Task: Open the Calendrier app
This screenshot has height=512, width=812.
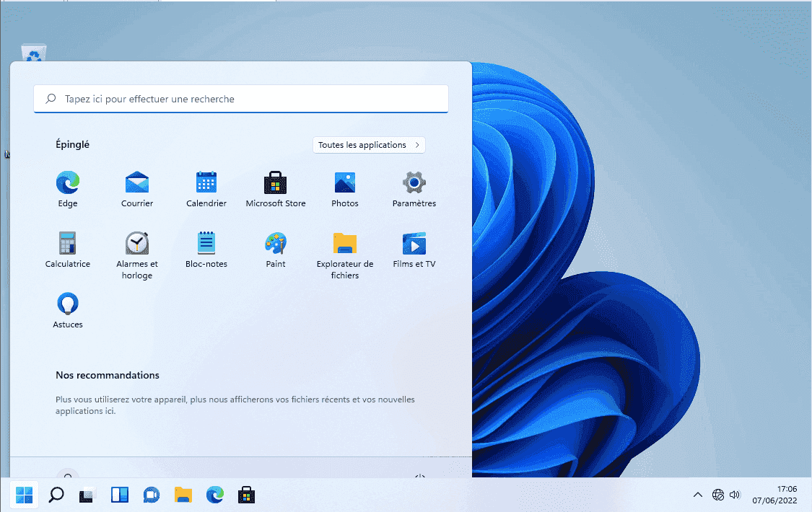Action: [x=206, y=189]
